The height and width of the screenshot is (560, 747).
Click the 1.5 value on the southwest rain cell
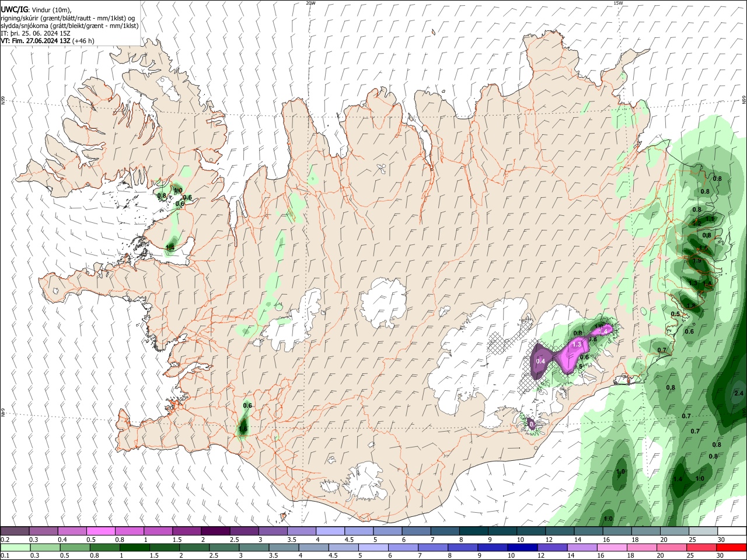point(243,429)
